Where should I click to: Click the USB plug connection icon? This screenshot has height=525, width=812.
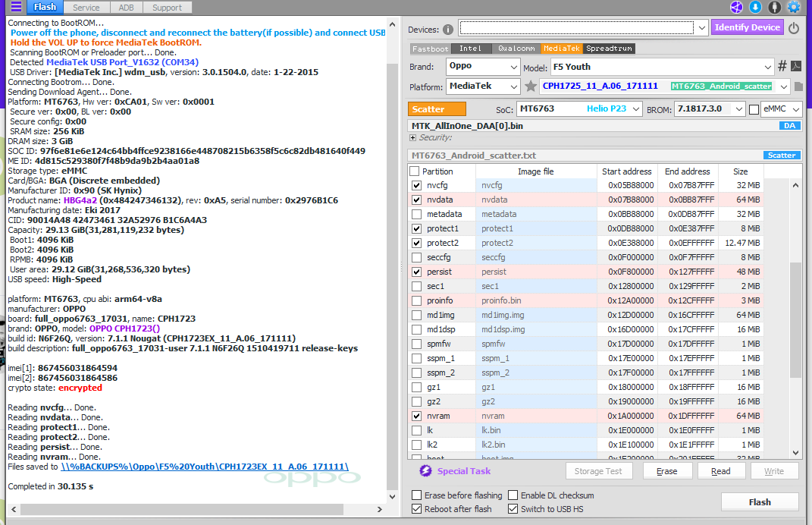775,8
